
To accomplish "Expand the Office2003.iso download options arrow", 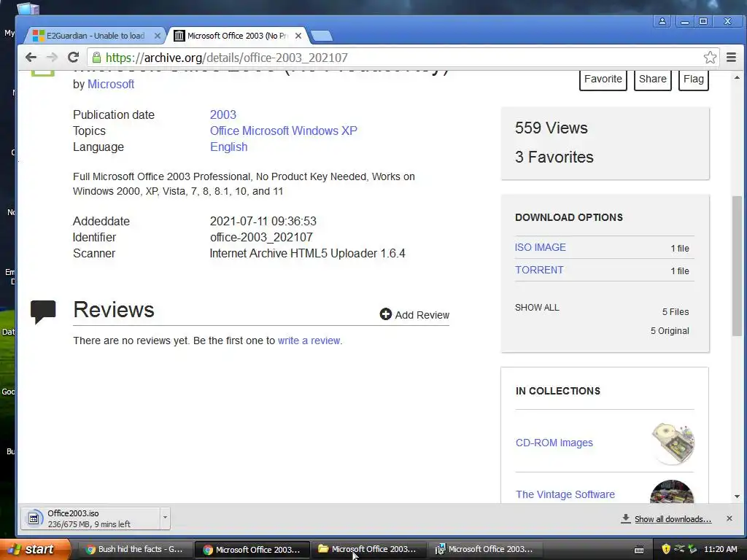I will [x=165, y=518].
